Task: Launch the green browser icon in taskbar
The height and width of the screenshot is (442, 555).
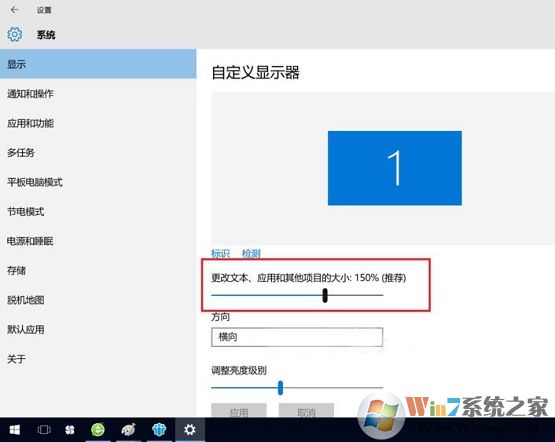Action: coord(98,430)
